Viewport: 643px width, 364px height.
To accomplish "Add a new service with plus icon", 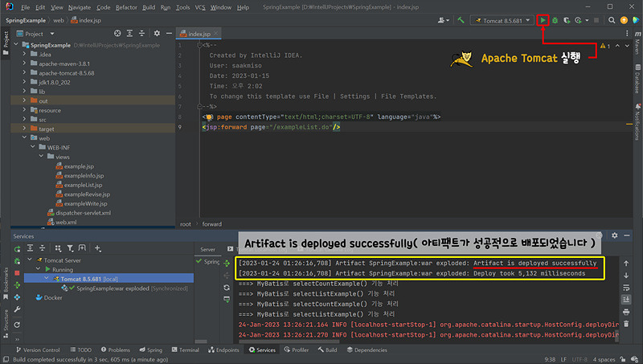I will click(97, 248).
